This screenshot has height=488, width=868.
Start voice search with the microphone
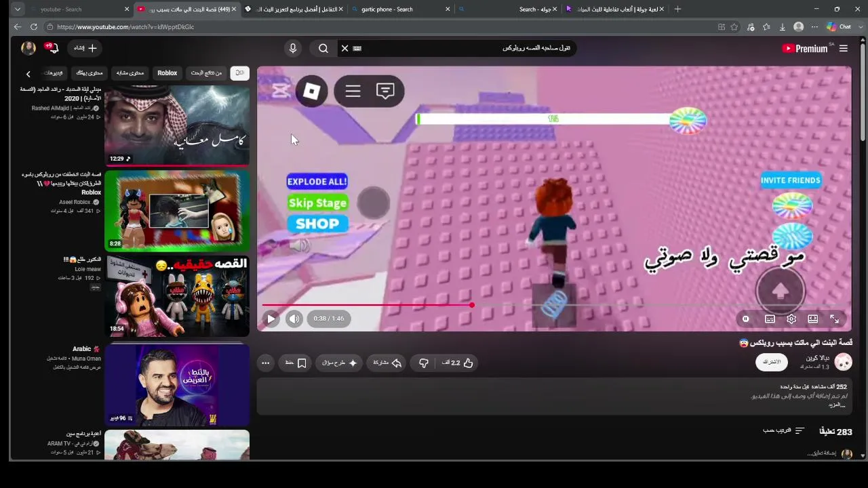point(293,48)
